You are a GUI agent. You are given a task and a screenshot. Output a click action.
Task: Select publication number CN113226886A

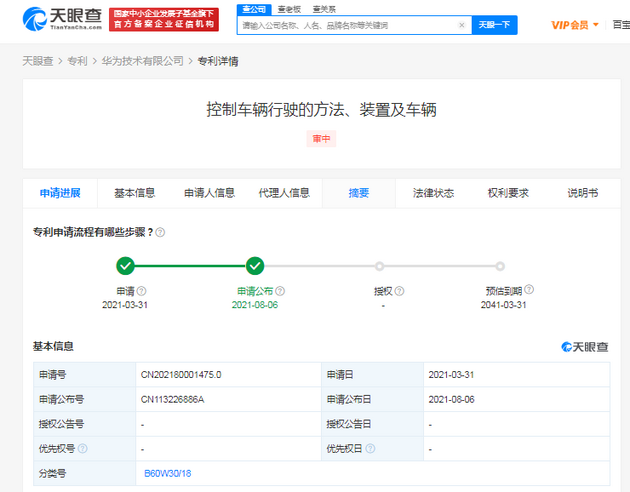tap(172, 400)
